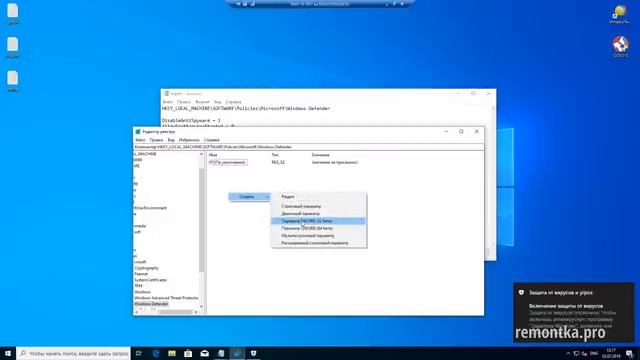Screen dimensions: 640x360
Task: Click the HKEY_LOCAL_MACHINE path text in Notepad
Action: [x=246, y=109]
